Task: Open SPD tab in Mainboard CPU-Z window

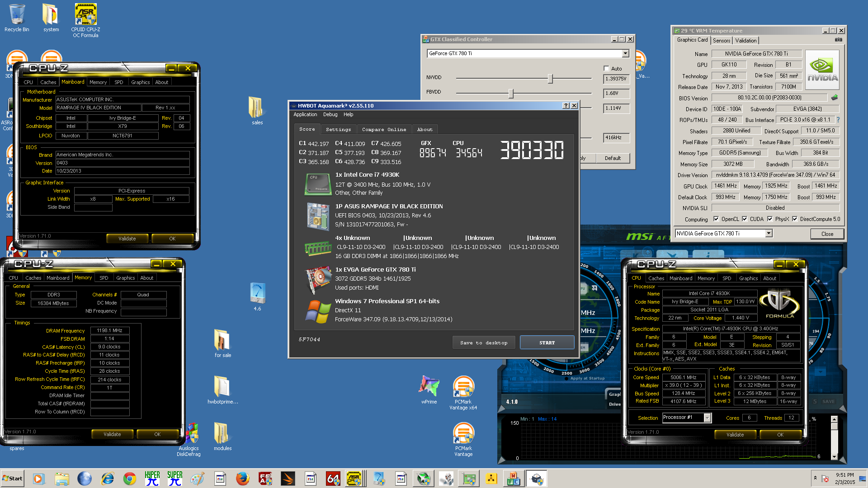Action: (x=118, y=82)
